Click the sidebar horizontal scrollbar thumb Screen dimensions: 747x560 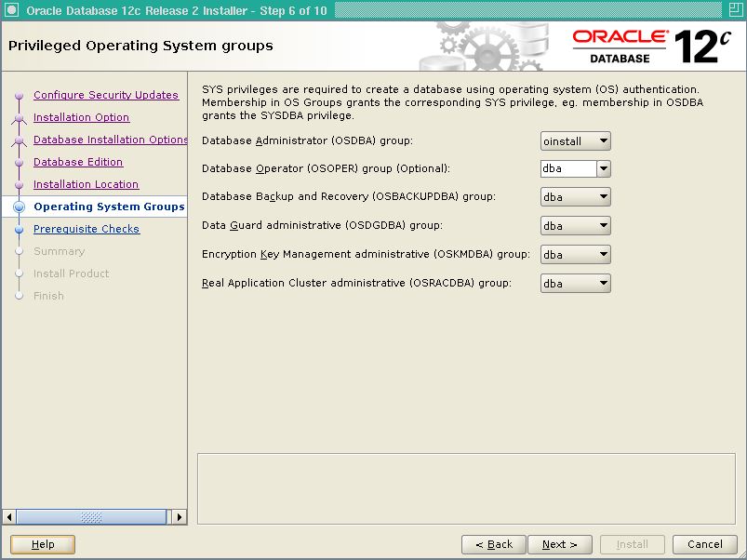pyautogui.click(x=91, y=516)
